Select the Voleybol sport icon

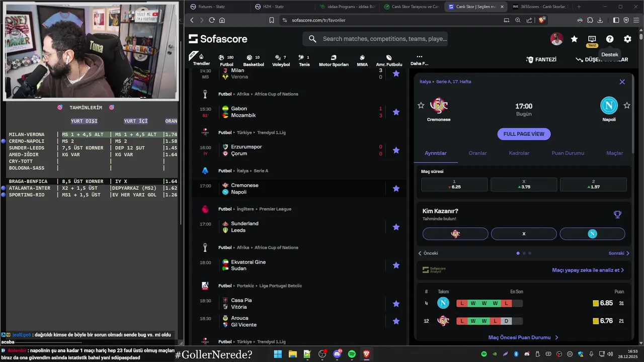click(281, 60)
